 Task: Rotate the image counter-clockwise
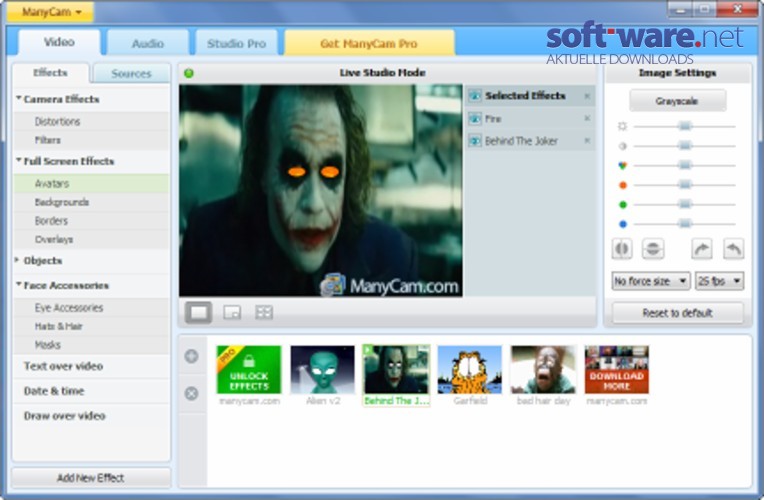click(x=733, y=249)
